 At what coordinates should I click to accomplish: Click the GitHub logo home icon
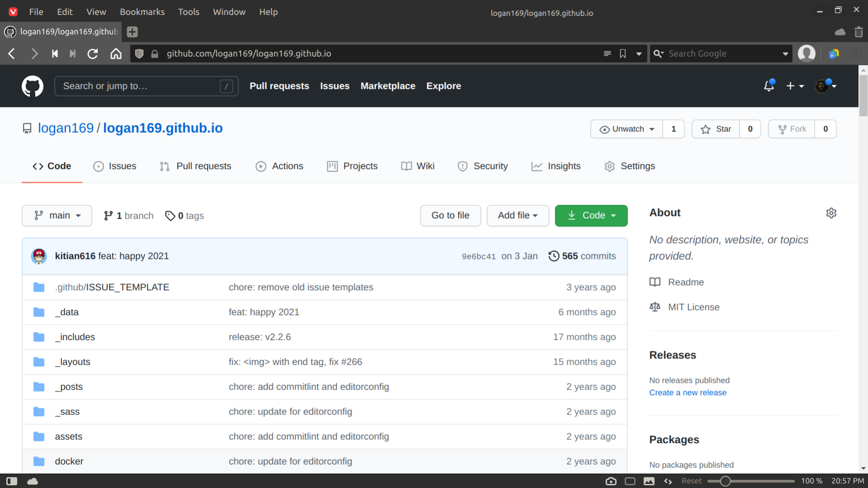point(33,86)
